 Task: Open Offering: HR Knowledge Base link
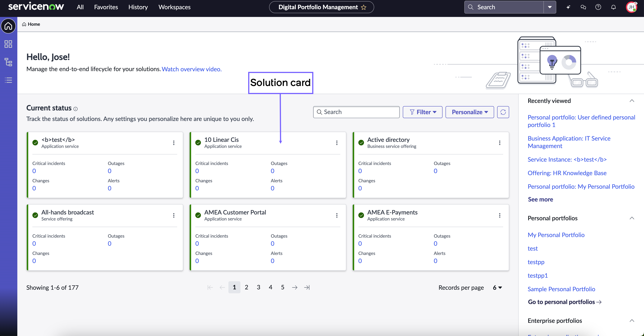point(567,173)
